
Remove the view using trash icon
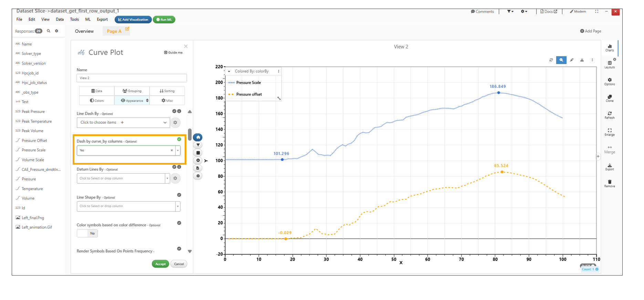point(610,183)
